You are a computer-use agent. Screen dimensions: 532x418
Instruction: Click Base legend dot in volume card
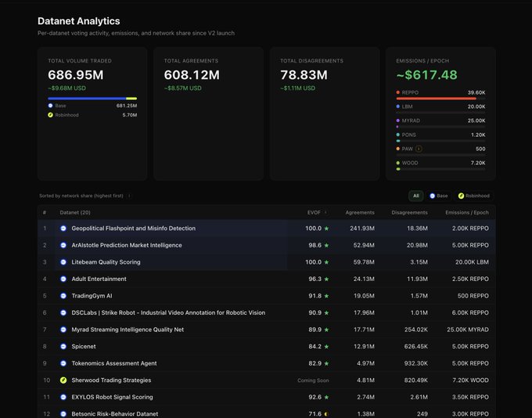50,106
